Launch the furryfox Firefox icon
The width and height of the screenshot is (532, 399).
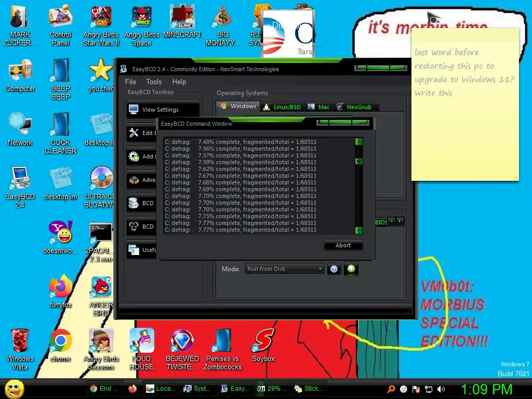(x=60, y=291)
